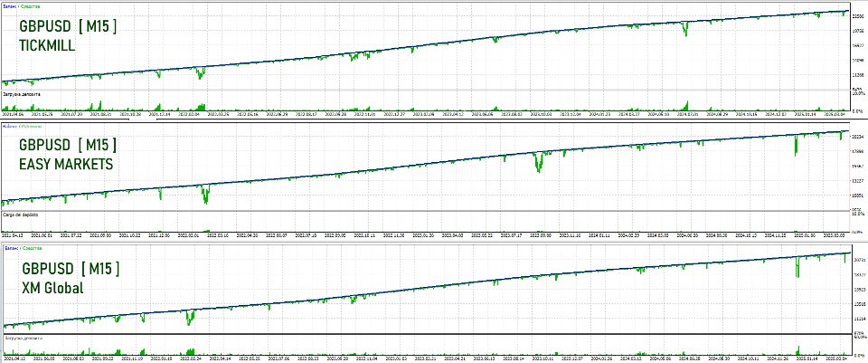
Task: Click date 2024.01.26 on the XM Global chart axis
Action: pos(601,359)
